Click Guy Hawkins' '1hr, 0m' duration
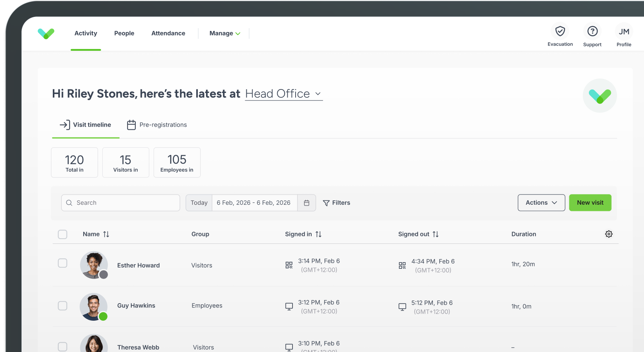The image size is (644, 352). (521, 307)
